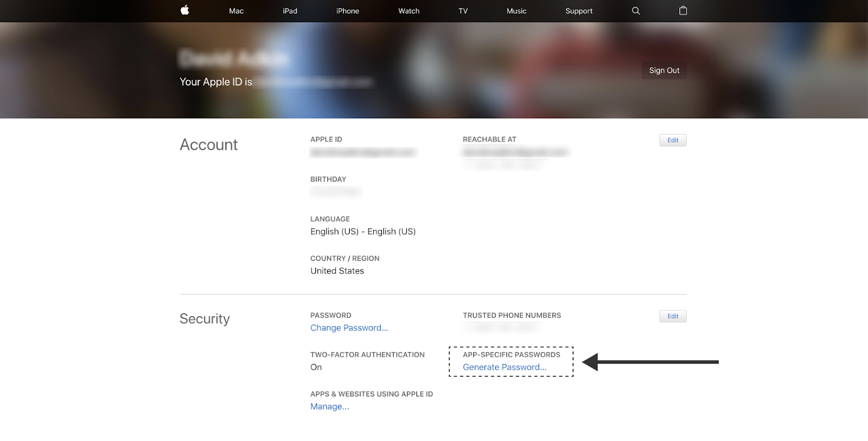Open the Watch navigation item
The width and height of the screenshot is (868, 441).
[409, 11]
